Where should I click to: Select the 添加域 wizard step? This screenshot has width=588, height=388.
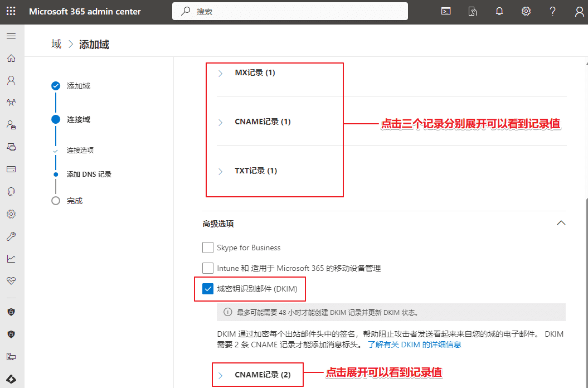pos(79,86)
